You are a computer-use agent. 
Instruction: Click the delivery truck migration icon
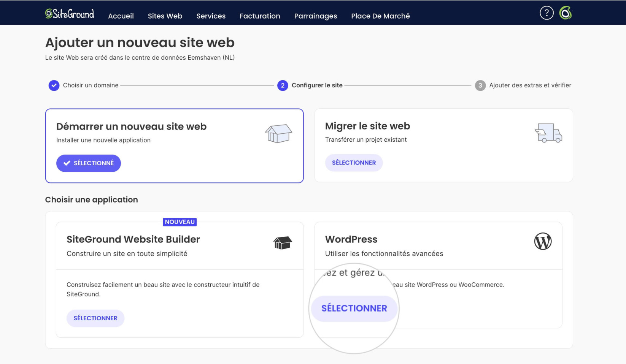click(548, 133)
